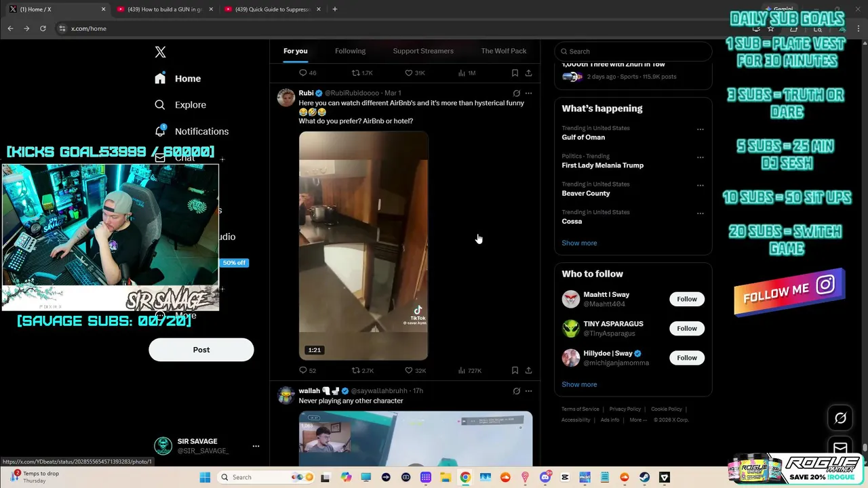Expand the More footer menu

coord(637,420)
